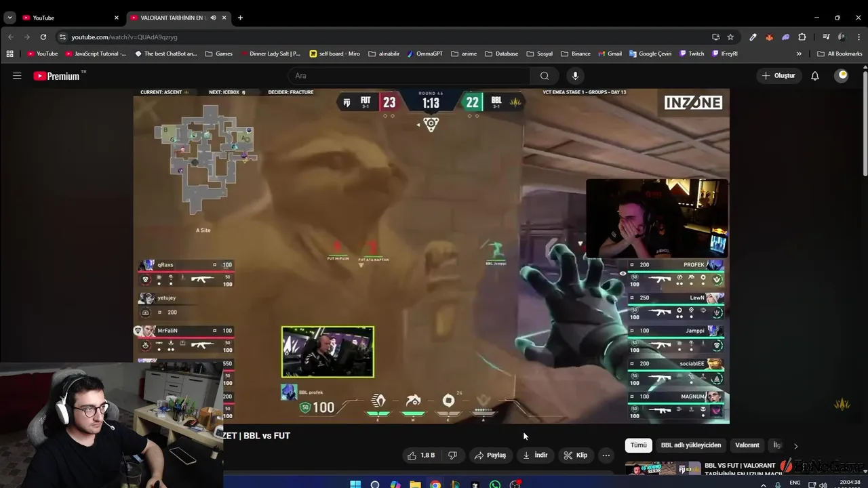Expand the Database bookmark folder
868x488 pixels.
click(x=502, y=54)
